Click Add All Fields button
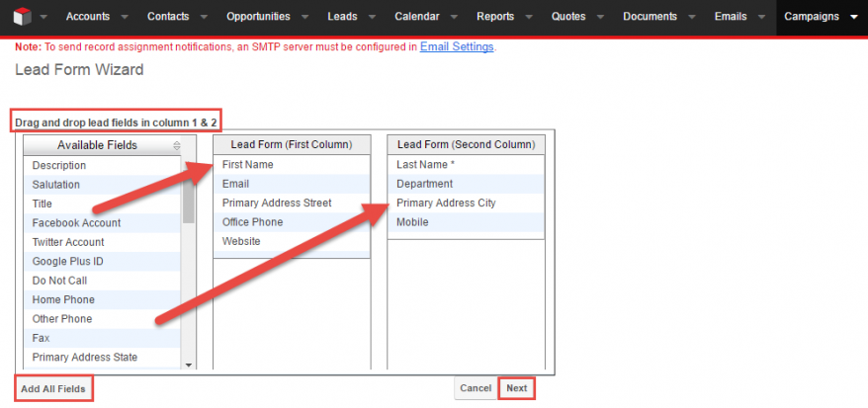 [54, 389]
